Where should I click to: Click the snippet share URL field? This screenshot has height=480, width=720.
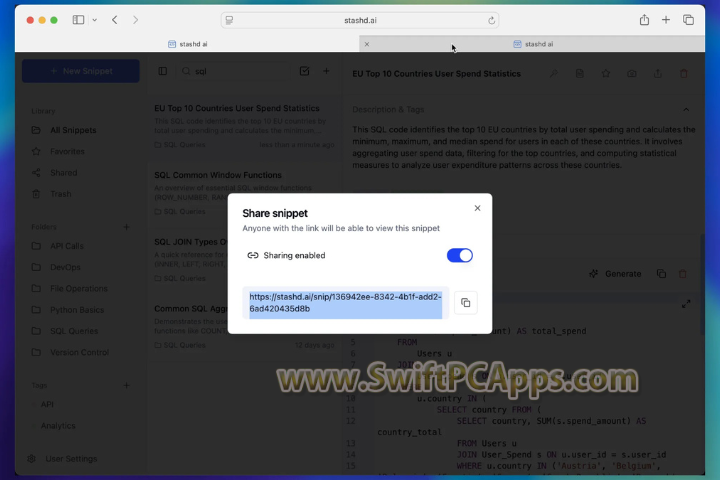pyautogui.click(x=345, y=303)
